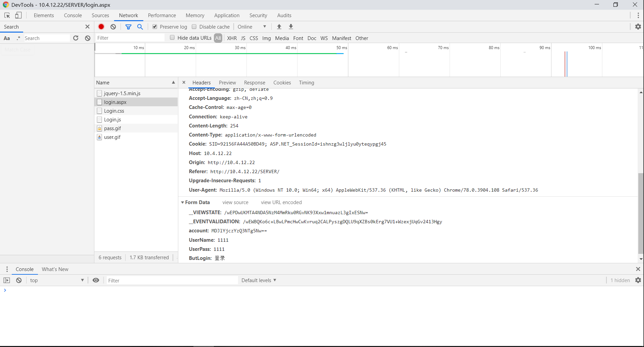This screenshot has width=644, height=347.
Task: Open the Response tab of request
Action: click(x=255, y=82)
